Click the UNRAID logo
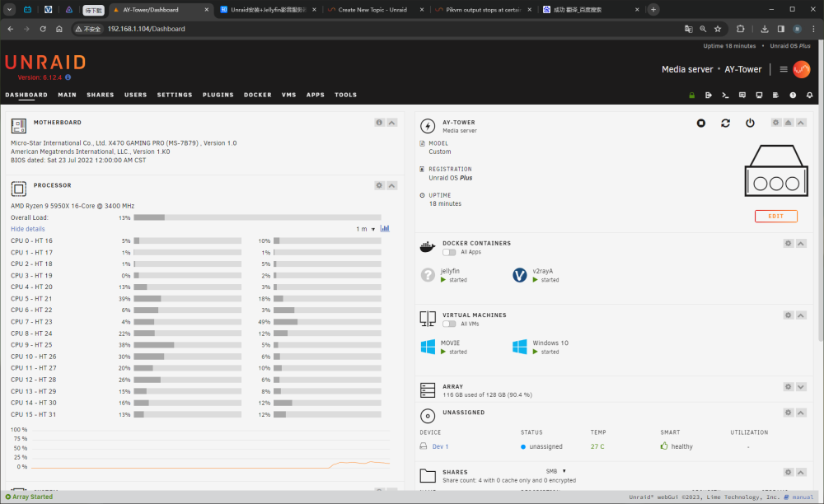This screenshot has width=824, height=504. click(45, 63)
